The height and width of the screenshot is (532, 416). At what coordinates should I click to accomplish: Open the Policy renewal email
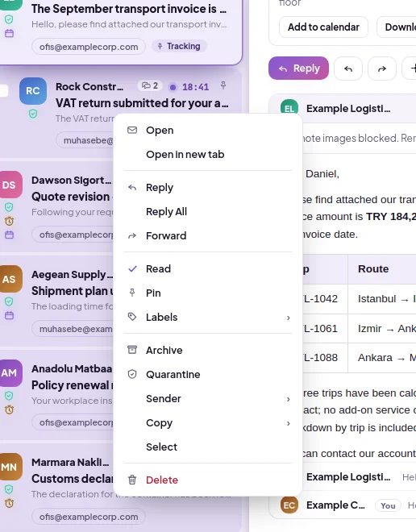pyautogui.click(x=72, y=385)
